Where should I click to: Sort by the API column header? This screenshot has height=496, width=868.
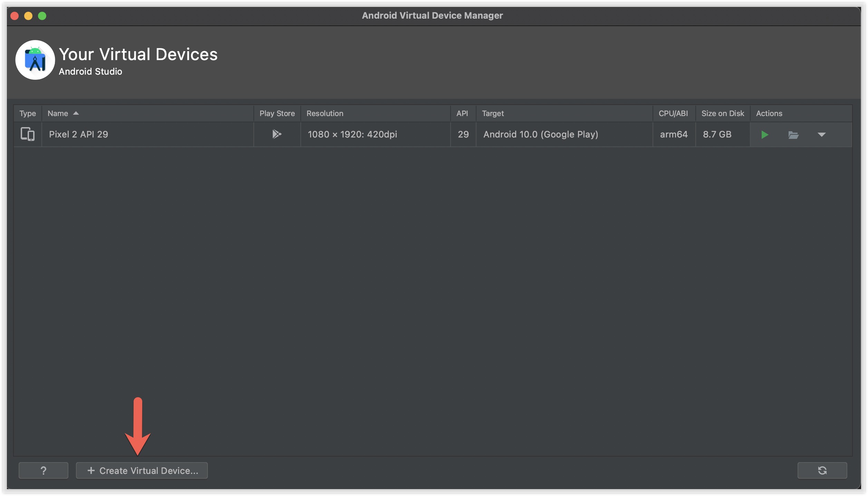coord(462,113)
